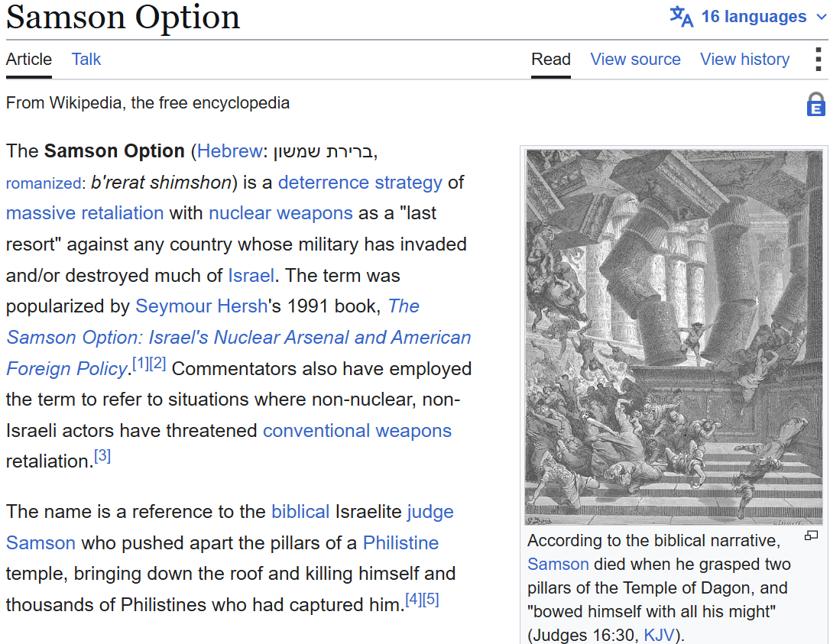
Task: Jump to citation [5]
Action: point(431,600)
